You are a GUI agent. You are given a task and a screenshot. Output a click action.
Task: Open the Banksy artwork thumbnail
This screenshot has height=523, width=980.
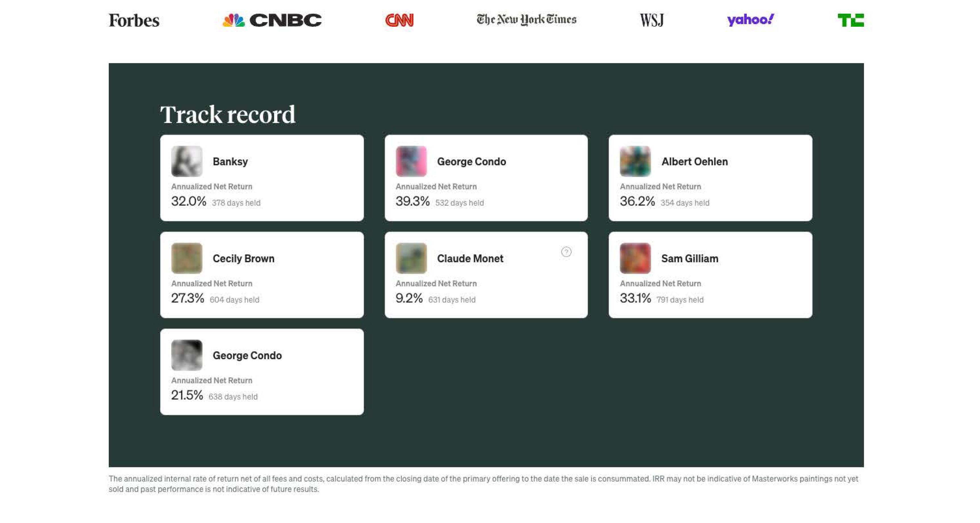[x=187, y=161]
